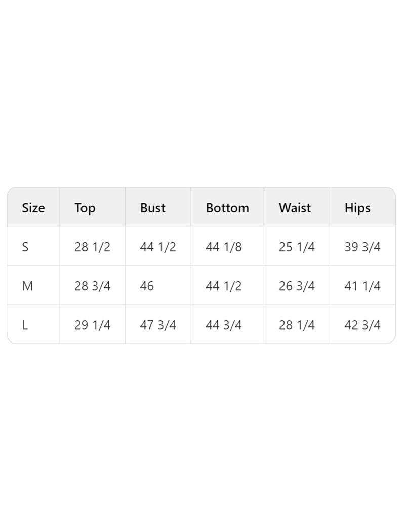This screenshot has height=532, width=405.
Task: Click the Size column header
Action: 33,208
